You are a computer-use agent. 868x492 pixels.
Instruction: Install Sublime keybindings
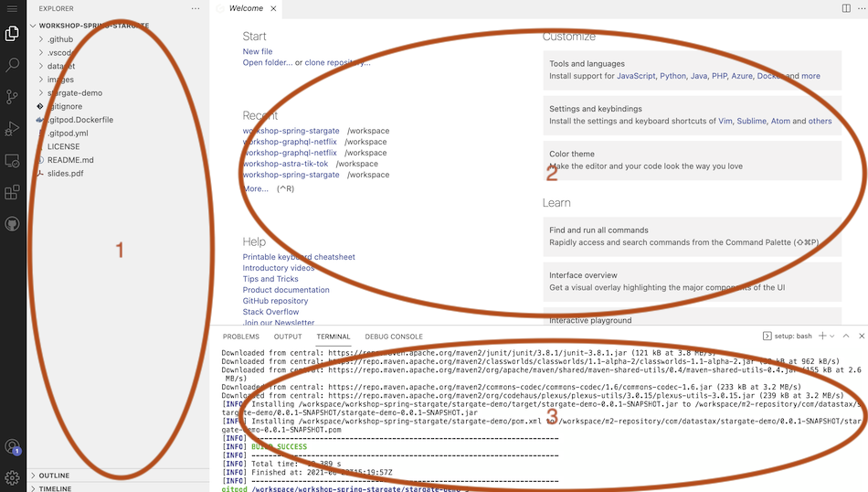[751, 121]
